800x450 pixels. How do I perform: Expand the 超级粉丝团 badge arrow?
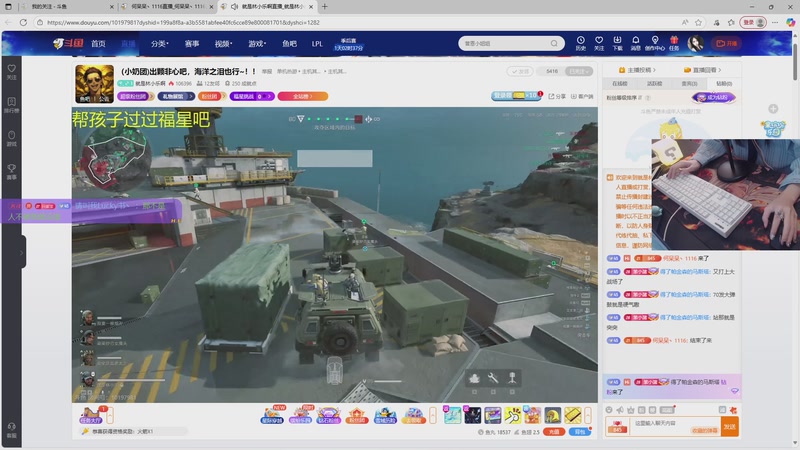[151, 96]
